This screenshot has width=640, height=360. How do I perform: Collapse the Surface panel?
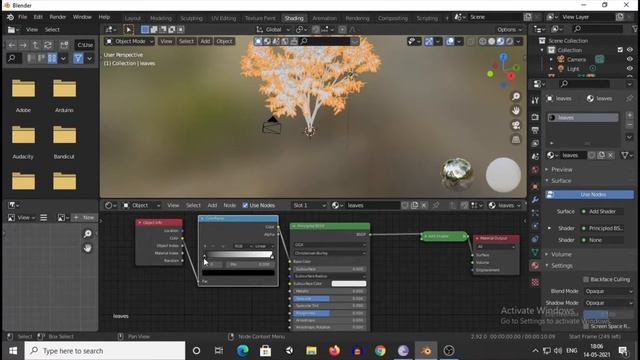click(x=561, y=180)
